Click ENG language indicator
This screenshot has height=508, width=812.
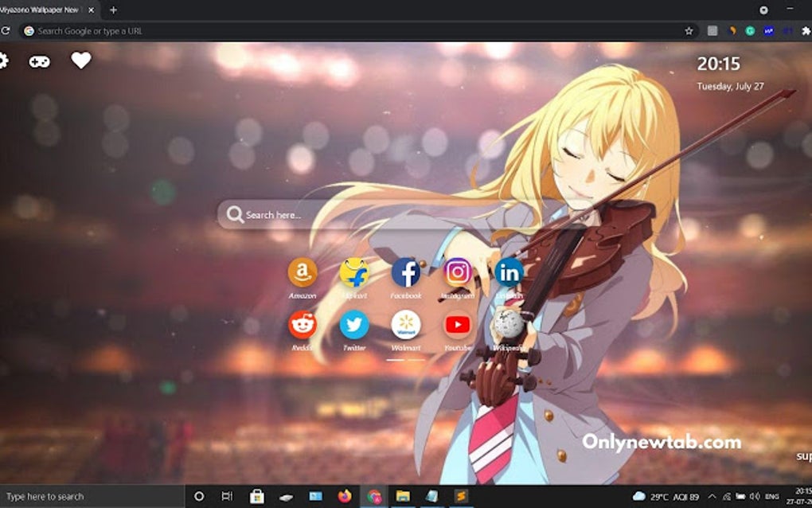(771, 497)
